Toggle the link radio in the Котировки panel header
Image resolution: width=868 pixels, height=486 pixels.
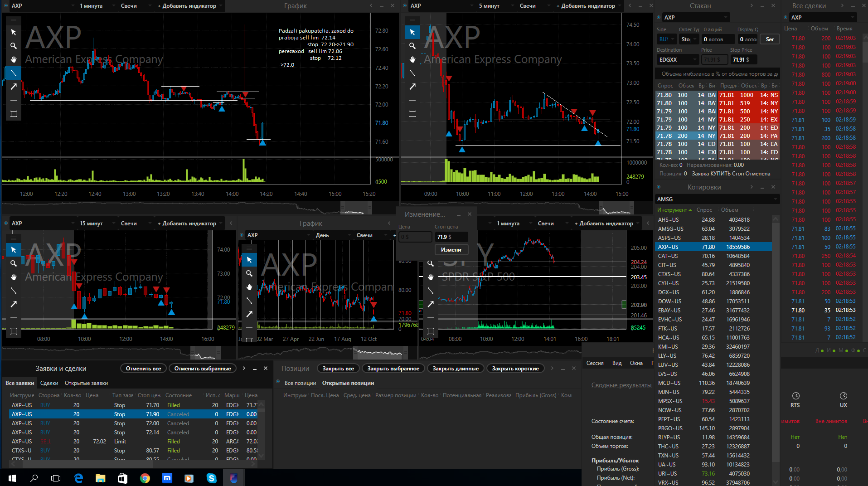pyautogui.click(x=659, y=187)
